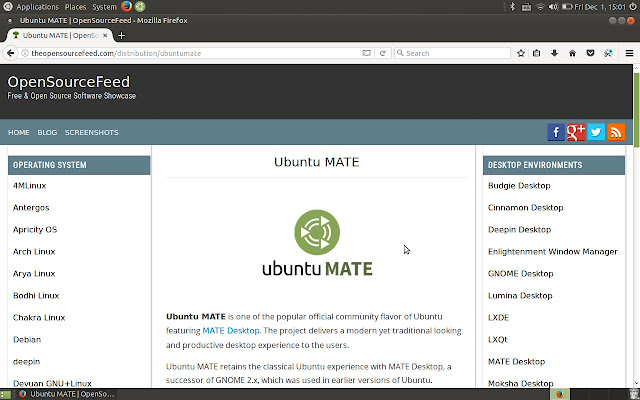Bookmark this page with star icon
Screen dimensions: 640x400
click(521, 53)
